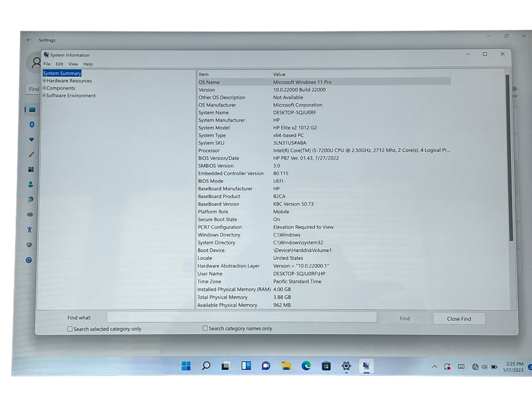Open the File menu
Screen dimensions: 532x399
[47, 64]
